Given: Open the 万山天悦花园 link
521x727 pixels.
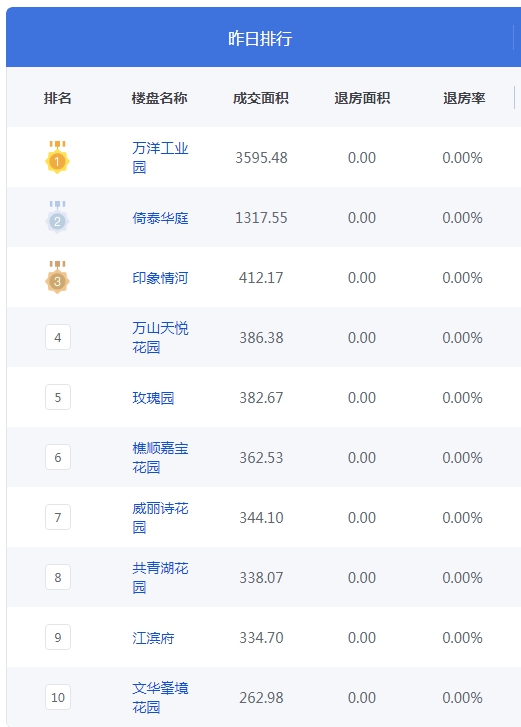Looking at the screenshot, I should [x=160, y=338].
